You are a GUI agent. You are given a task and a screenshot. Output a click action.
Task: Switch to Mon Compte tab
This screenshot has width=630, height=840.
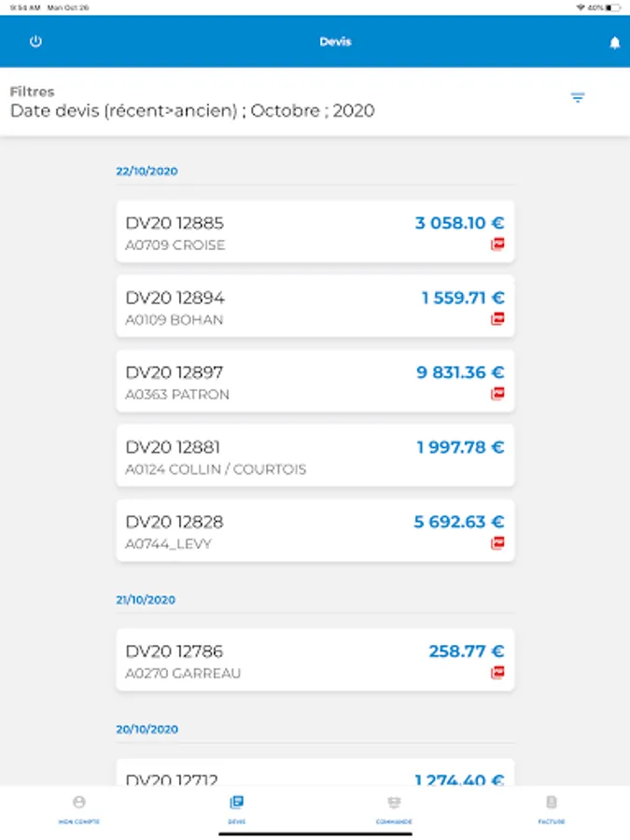pyautogui.click(x=79, y=808)
